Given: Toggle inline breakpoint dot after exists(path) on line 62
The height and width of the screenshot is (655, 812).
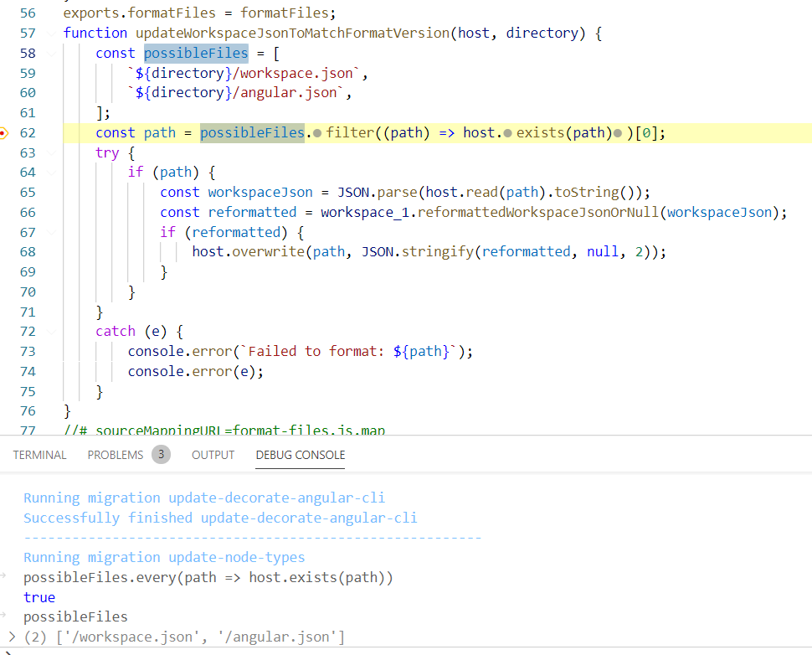Looking at the screenshot, I should [x=618, y=134].
